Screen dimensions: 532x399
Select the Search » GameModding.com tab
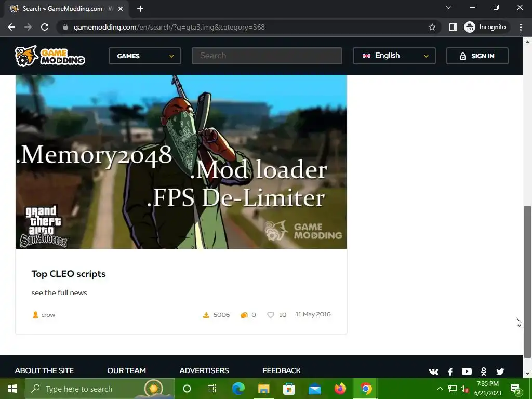[66, 9]
